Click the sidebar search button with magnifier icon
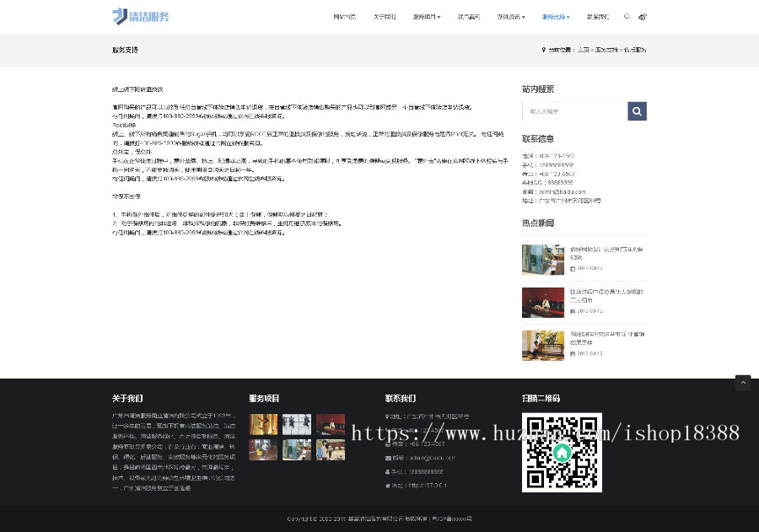759x532 pixels. [x=637, y=110]
